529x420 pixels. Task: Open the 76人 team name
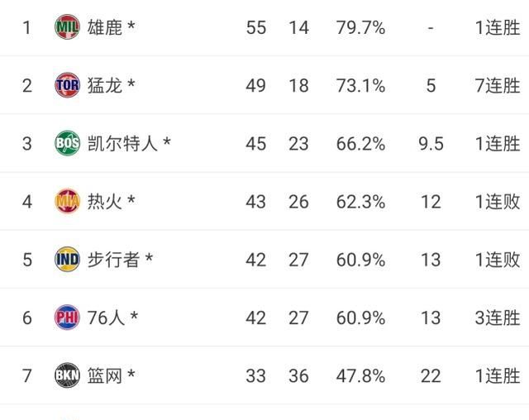point(106,317)
